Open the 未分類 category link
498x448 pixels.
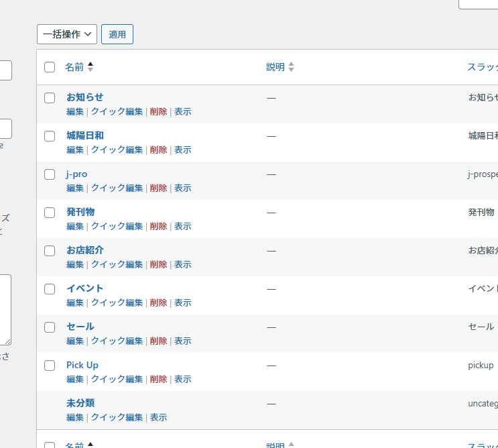point(80,403)
